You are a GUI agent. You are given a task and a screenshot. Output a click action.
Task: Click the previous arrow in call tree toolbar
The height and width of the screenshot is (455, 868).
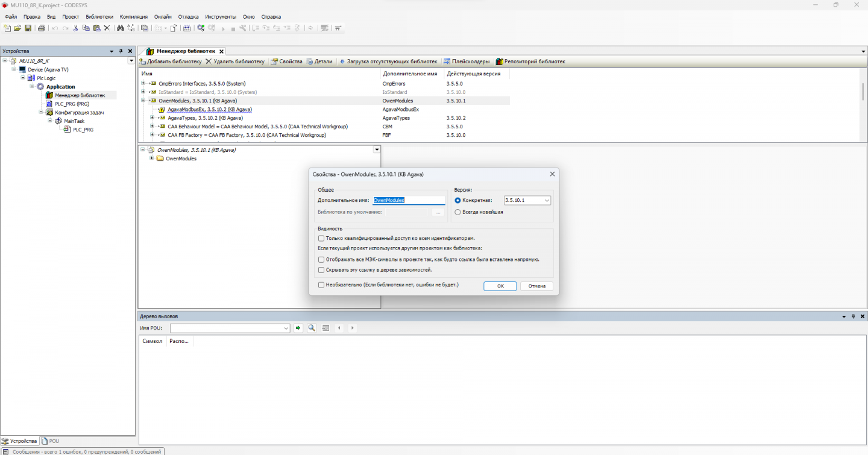click(339, 328)
